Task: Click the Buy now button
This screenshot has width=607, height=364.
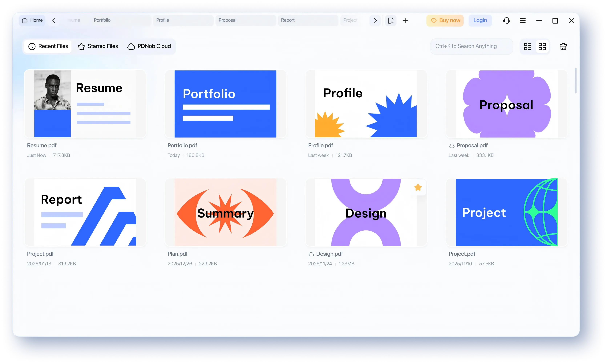Action: (445, 20)
